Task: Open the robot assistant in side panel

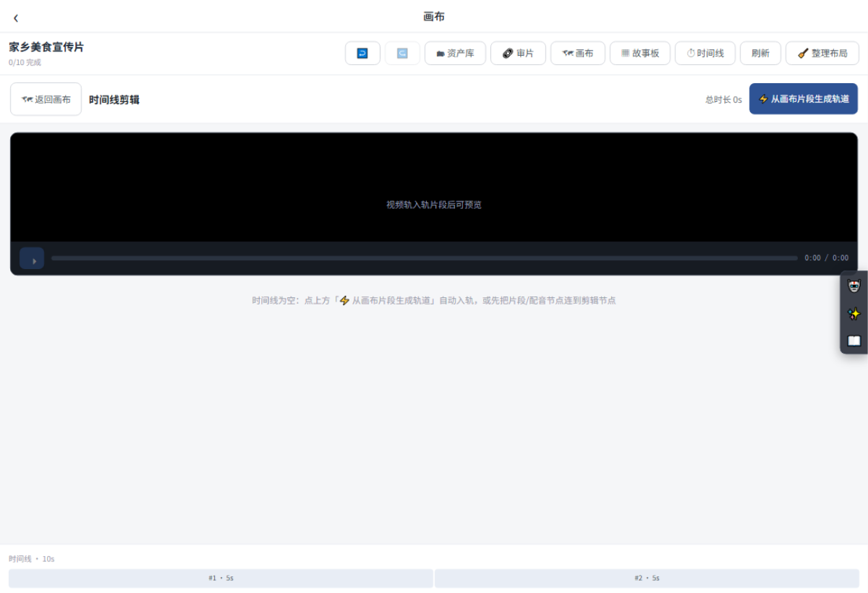Action: (854, 286)
